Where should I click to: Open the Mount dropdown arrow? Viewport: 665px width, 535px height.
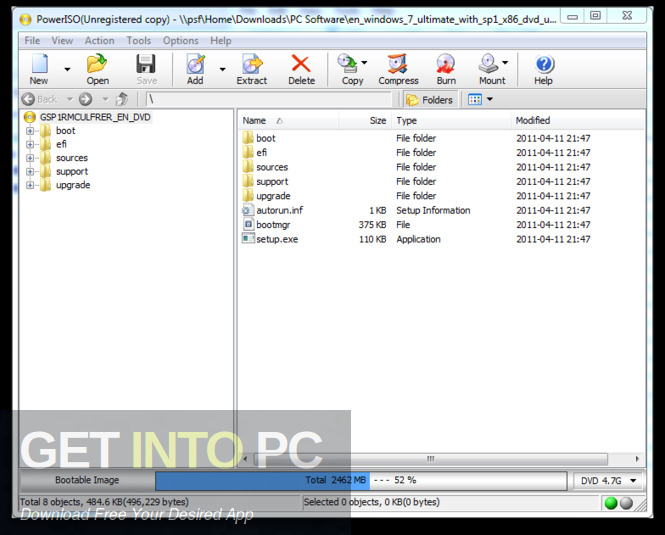[x=505, y=62]
